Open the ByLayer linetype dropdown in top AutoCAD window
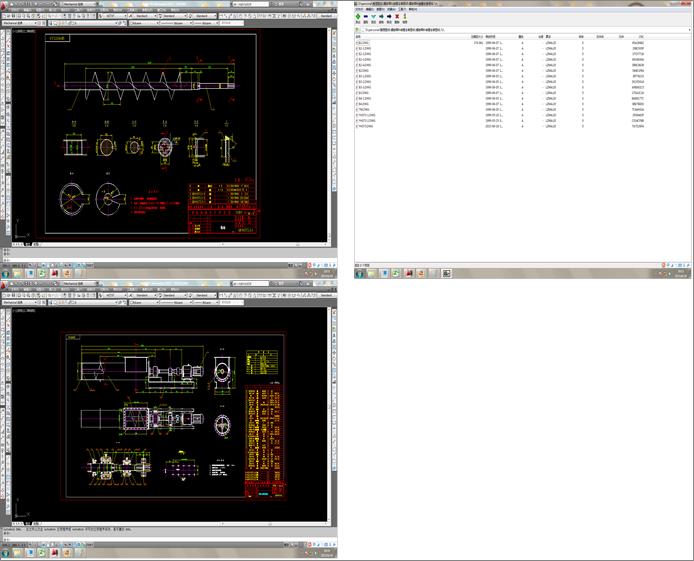This screenshot has width=694, height=561. (176, 23)
